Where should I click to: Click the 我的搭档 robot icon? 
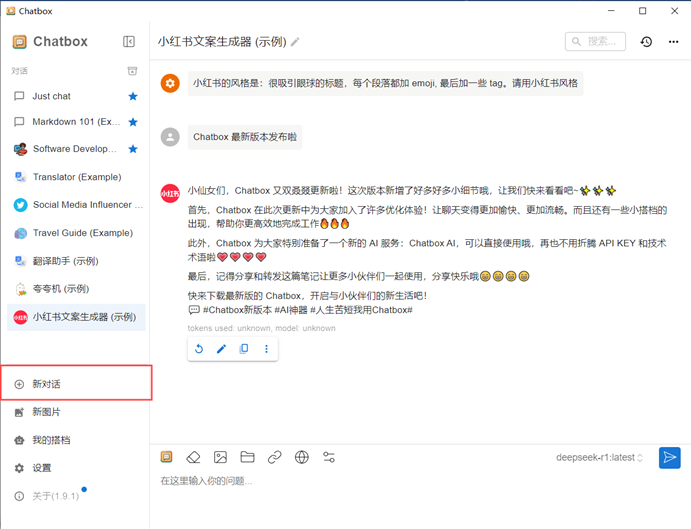pyautogui.click(x=19, y=440)
